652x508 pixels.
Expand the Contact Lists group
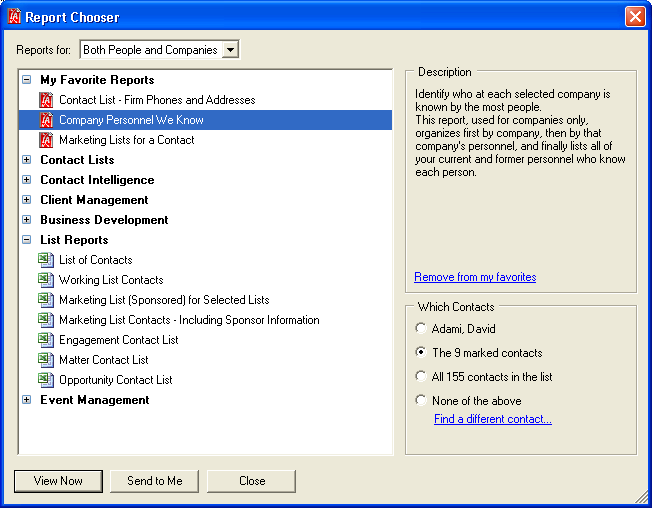[27, 160]
